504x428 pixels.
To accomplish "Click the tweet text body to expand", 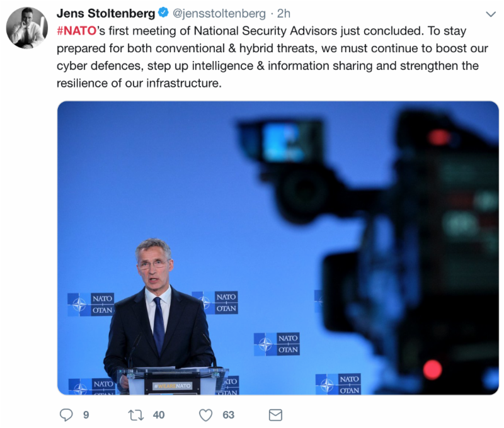I will click(272, 57).
